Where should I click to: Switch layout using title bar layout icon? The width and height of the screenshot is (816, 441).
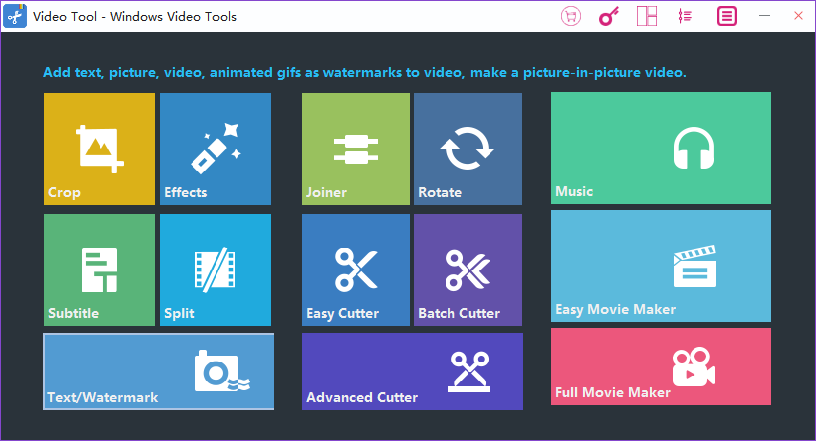[x=647, y=16]
